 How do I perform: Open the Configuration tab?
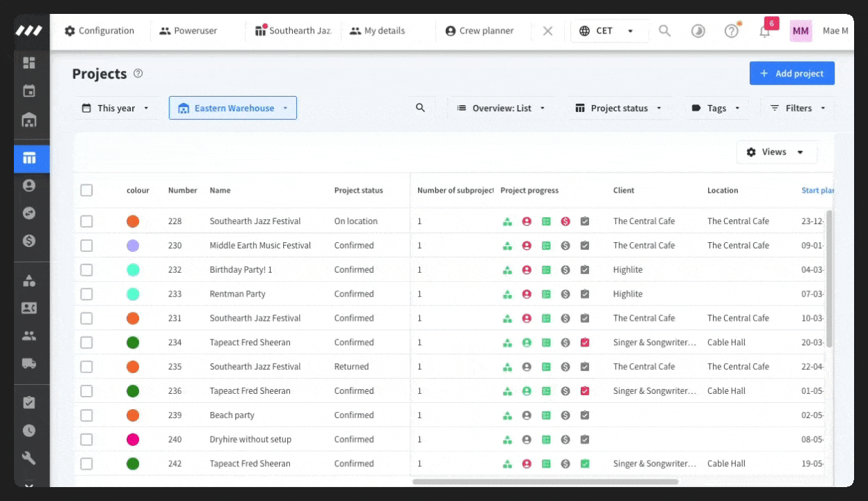tap(99, 31)
